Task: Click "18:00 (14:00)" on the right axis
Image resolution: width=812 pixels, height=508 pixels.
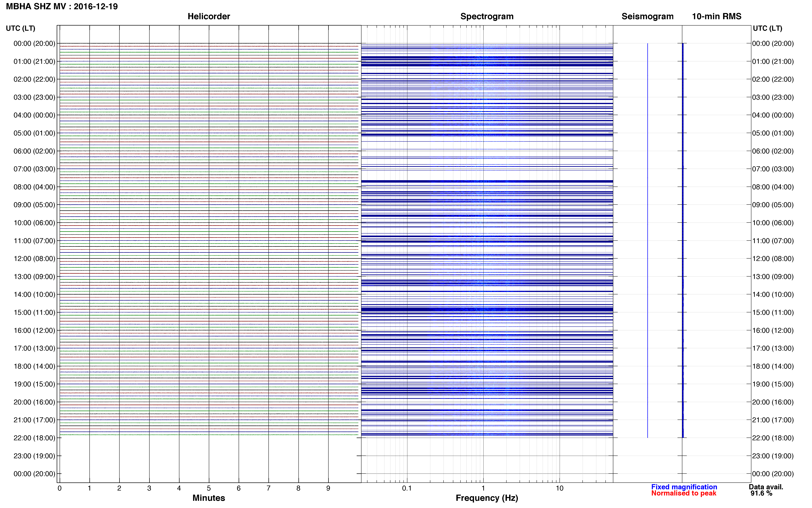Action: [x=773, y=366]
